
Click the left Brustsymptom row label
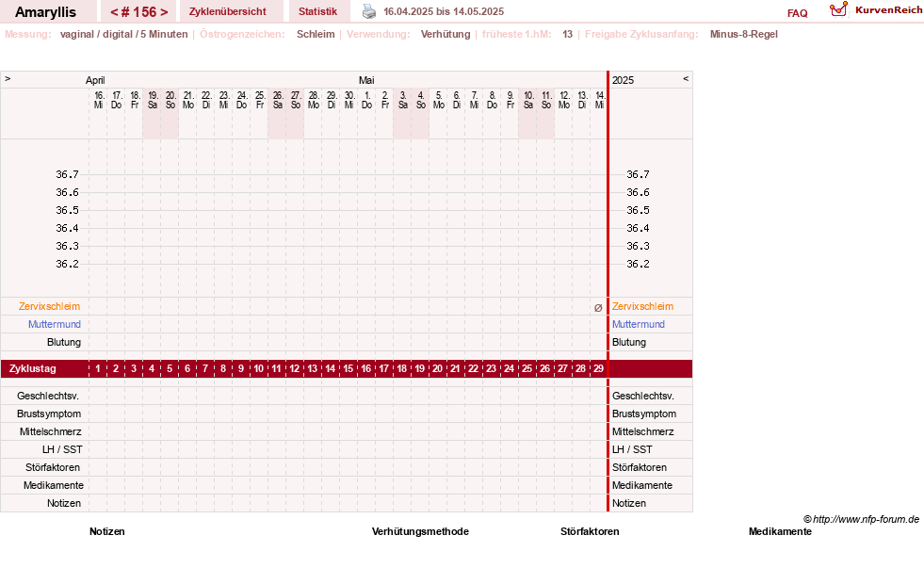coord(49,414)
